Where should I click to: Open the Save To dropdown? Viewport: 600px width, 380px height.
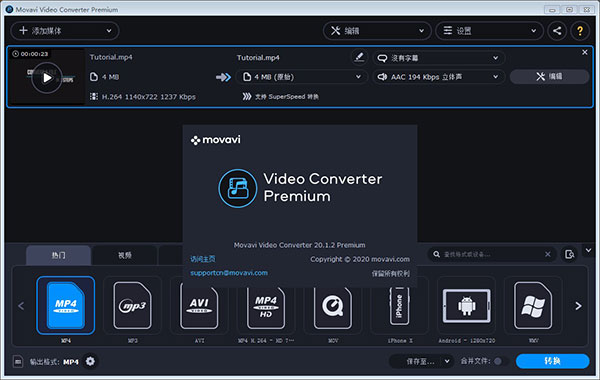click(421, 361)
